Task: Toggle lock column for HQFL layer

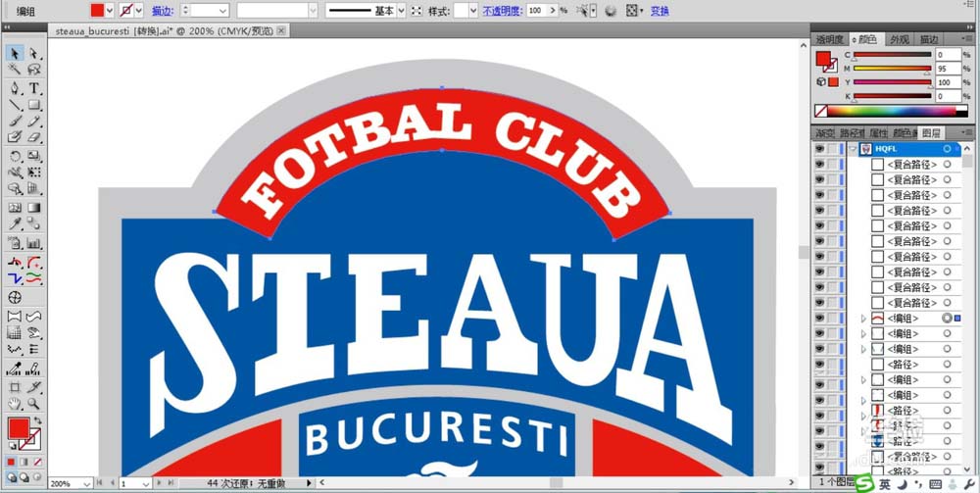Action: 833,149
